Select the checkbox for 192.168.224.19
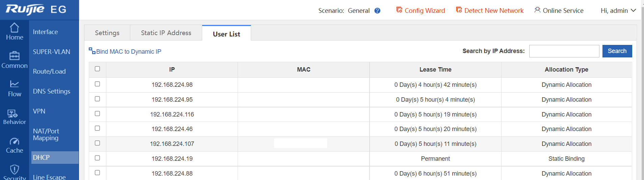 click(x=98, y=158)
